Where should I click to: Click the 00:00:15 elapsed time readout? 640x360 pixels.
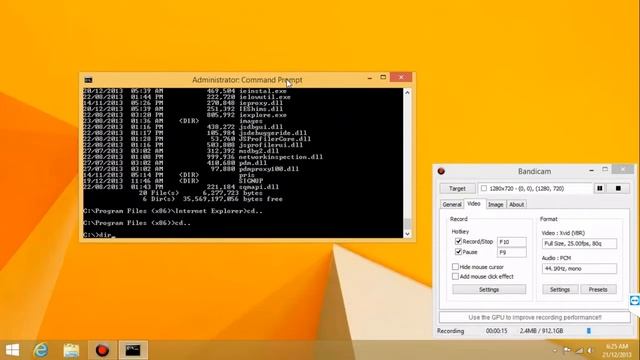pyautogui.click(x=496, y=331)
